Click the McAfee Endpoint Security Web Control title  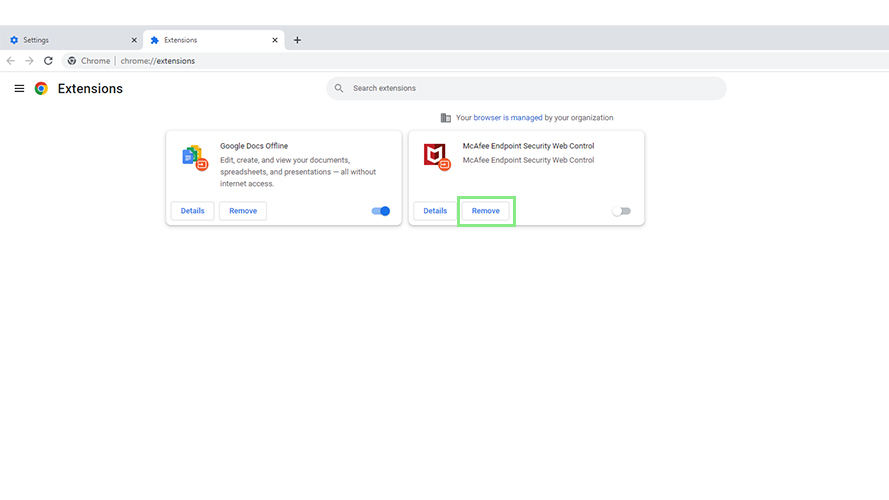[528, 146]
